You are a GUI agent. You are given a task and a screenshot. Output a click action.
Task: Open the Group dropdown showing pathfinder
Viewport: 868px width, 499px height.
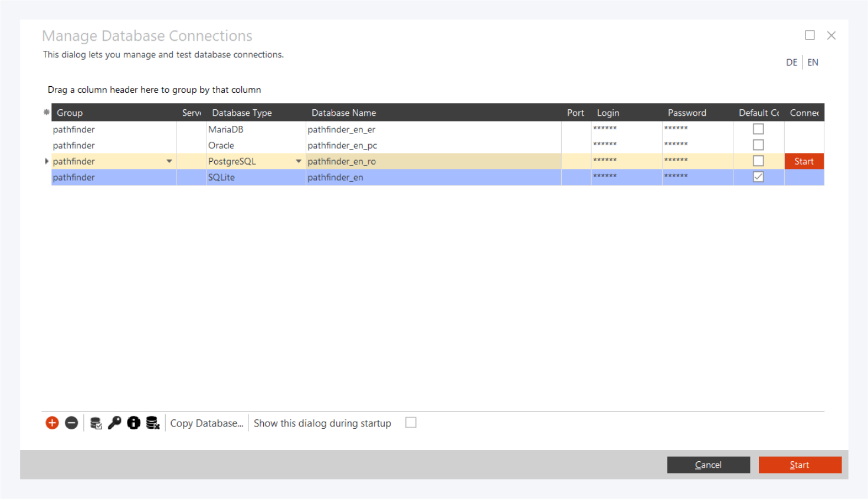pyautogui.click(x=170, y=161)
